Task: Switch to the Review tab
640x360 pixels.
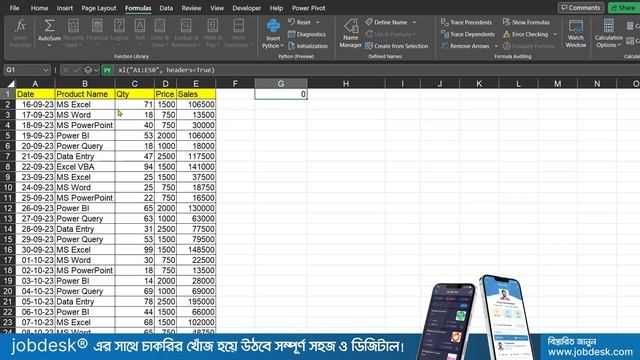Action: point(191,8)
